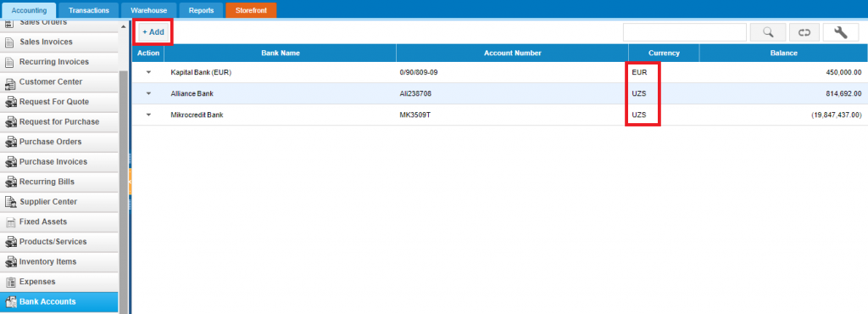Click the + Add button

pyautogui.click(x=153, y=32)
